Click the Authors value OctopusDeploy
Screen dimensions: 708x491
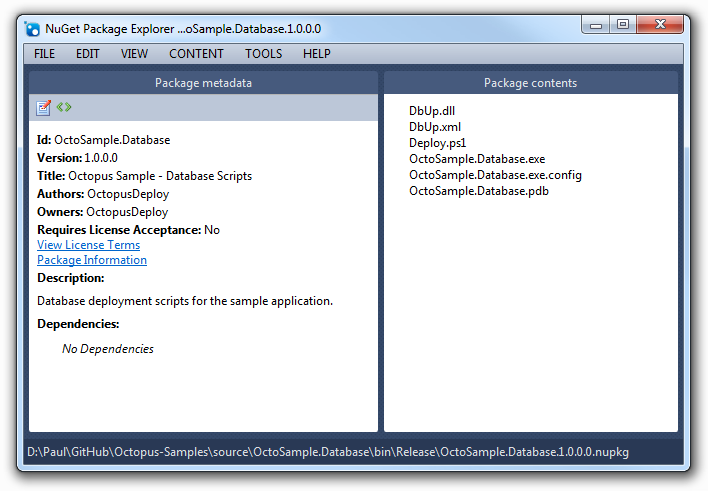[x=128, y=194]
